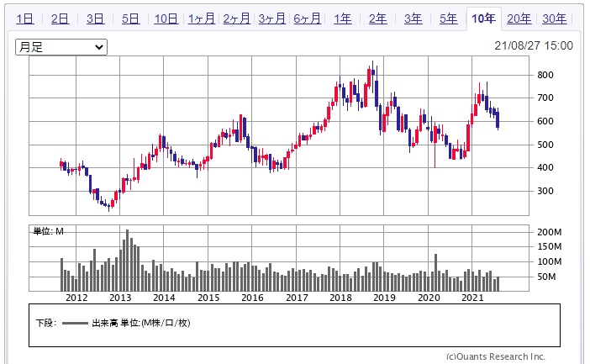Click the gray volume legend line sample
Image resolution: width=590 pixels, height=364 pixels.
click(75, 323)
